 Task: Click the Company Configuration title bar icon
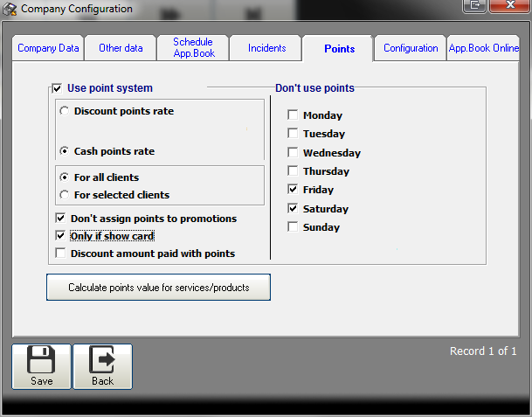(x=10, y=9)
